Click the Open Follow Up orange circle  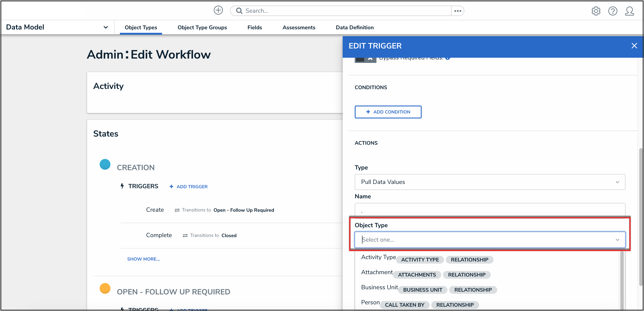click(x=105, y=288)
